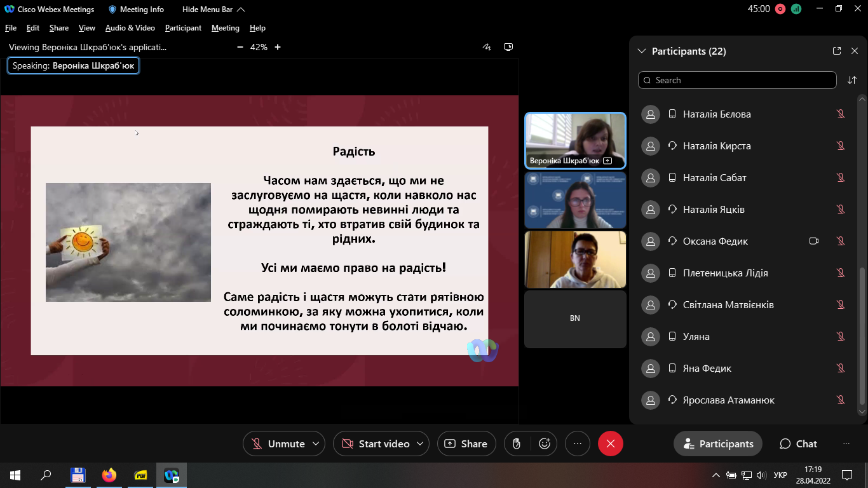The height and width of the screenshot is (488, 868).
Task: Collapse the Participants list chevron
Action: click(641, 51)
